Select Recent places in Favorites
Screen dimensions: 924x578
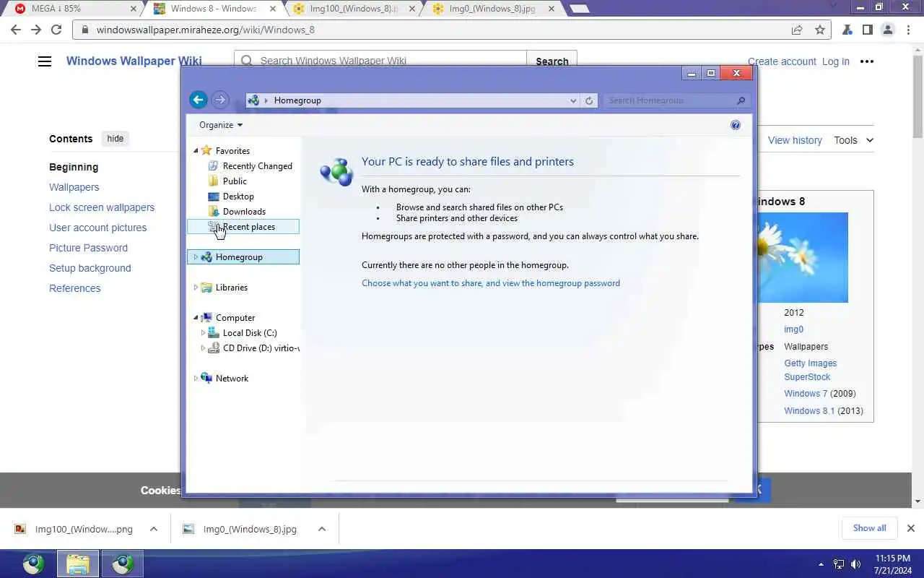click(243, 227)
